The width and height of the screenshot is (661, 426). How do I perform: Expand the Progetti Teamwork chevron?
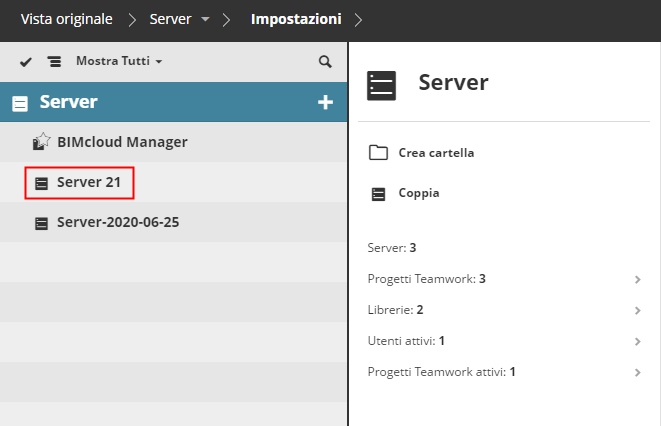coord(637,279)
